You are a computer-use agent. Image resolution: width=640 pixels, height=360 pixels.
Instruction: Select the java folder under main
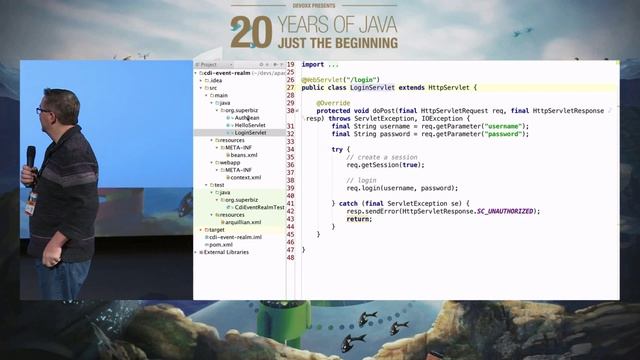pos(224,103)
